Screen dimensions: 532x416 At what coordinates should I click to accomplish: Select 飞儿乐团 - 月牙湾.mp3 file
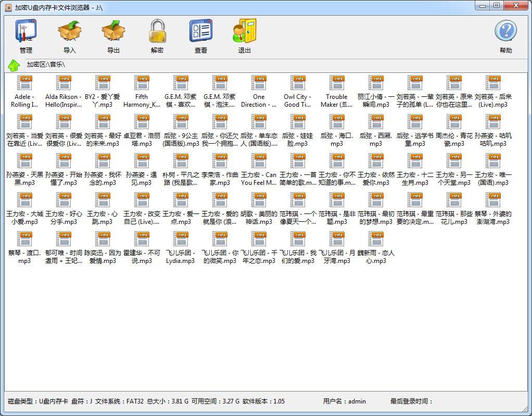pos(337,248)
